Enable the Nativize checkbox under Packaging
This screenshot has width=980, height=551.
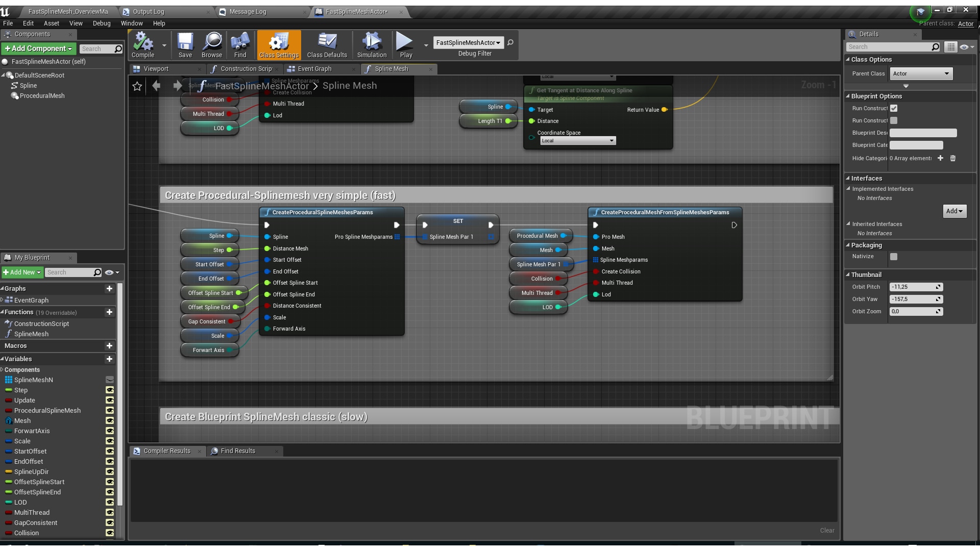(893, 257)
